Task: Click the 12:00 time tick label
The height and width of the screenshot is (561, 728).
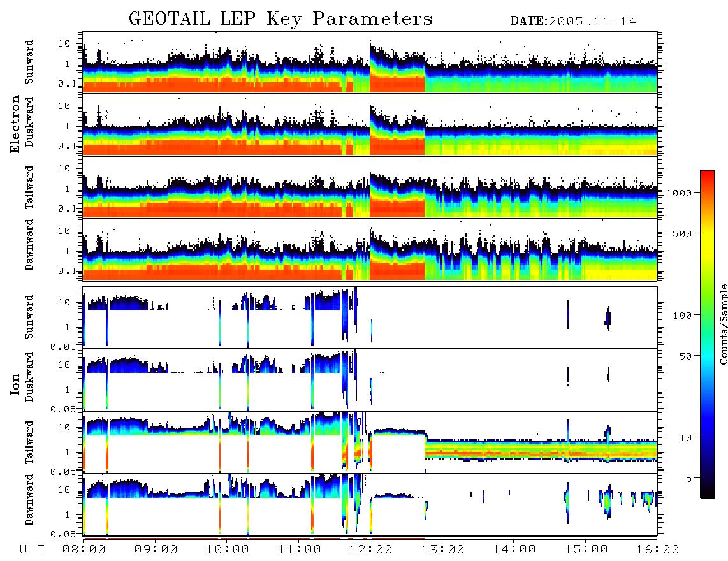Action: click(371, 550)
